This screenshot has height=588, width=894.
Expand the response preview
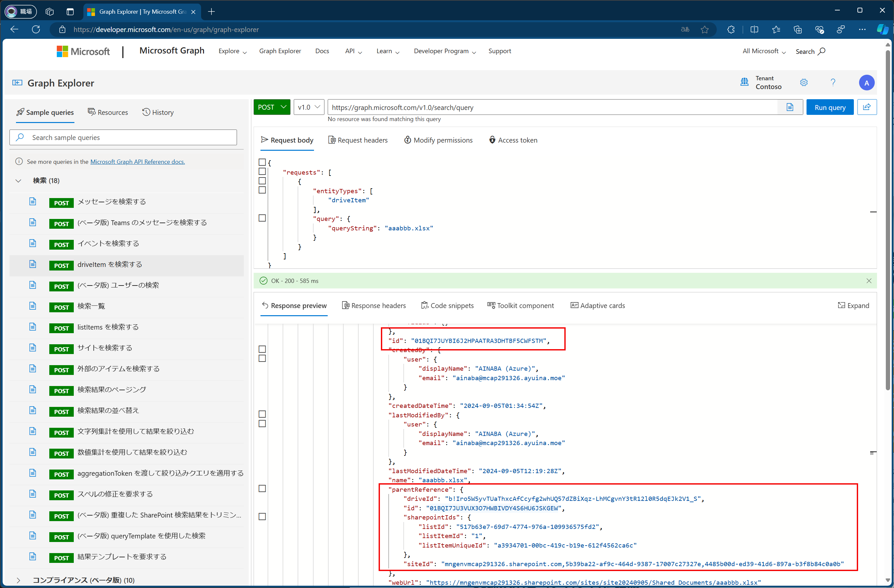point(854,306)
